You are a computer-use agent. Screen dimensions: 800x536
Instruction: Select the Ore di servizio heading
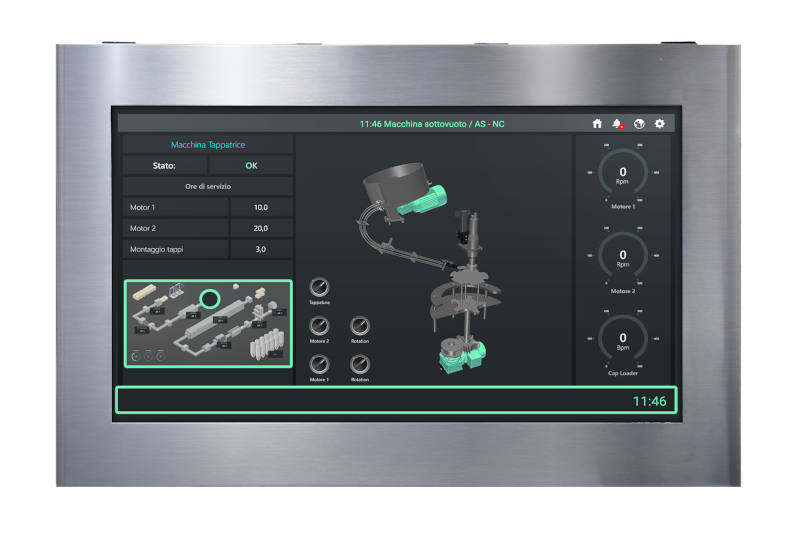(208, 187)
